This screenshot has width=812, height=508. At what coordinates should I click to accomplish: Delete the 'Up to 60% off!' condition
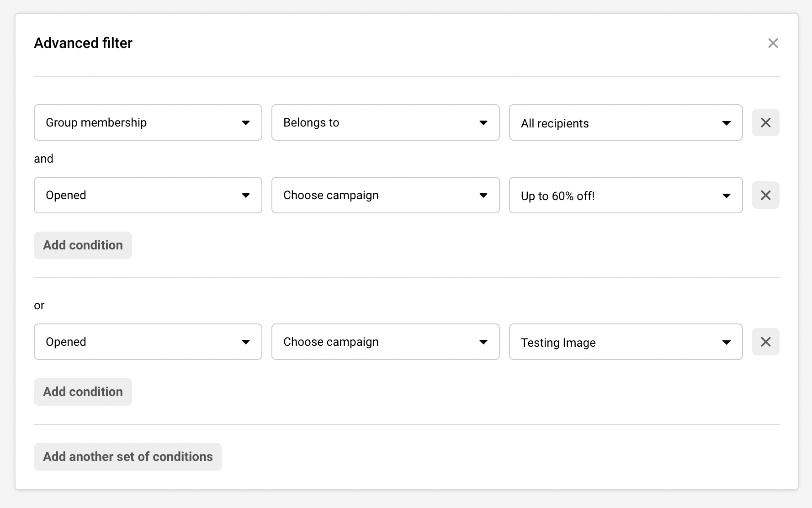765,195
